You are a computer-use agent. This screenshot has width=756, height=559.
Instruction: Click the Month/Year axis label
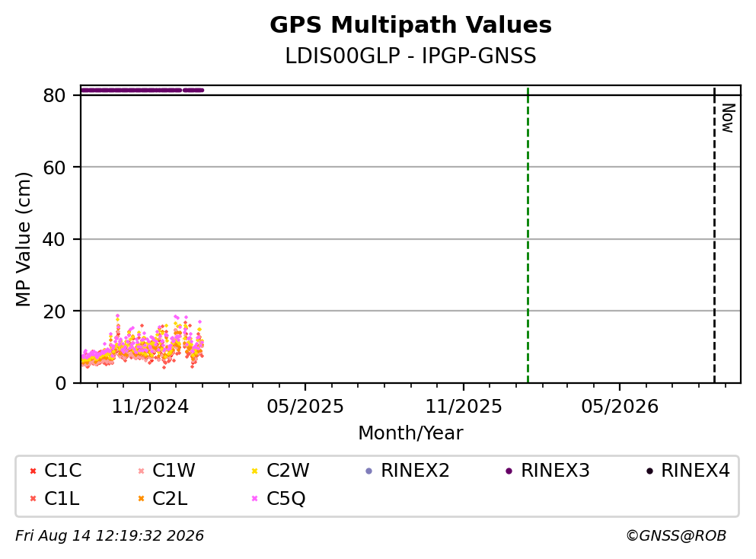coord(411,433)
